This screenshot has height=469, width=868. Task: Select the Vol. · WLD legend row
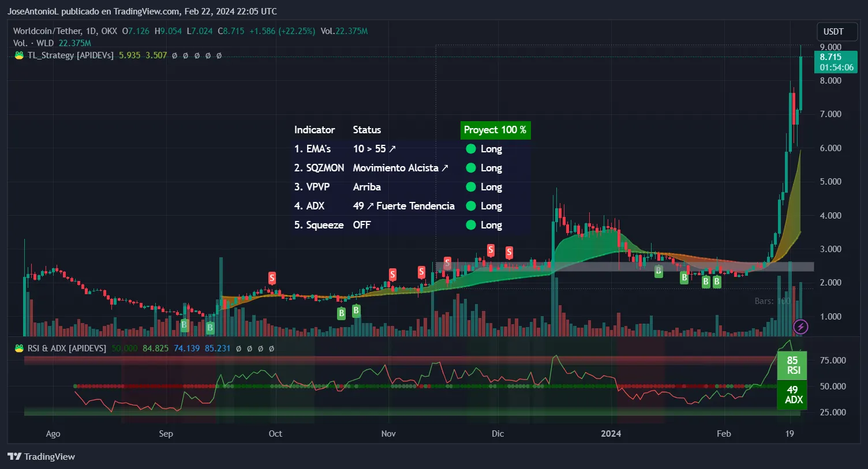point(35,43)
